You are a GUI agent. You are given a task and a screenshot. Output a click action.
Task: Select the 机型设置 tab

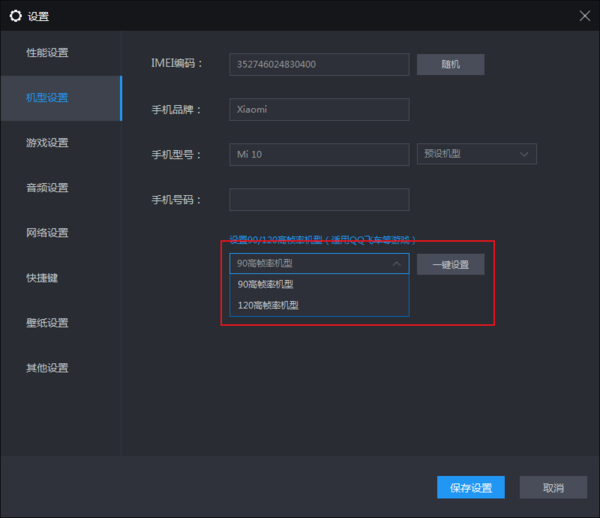[x=48, y=98]
